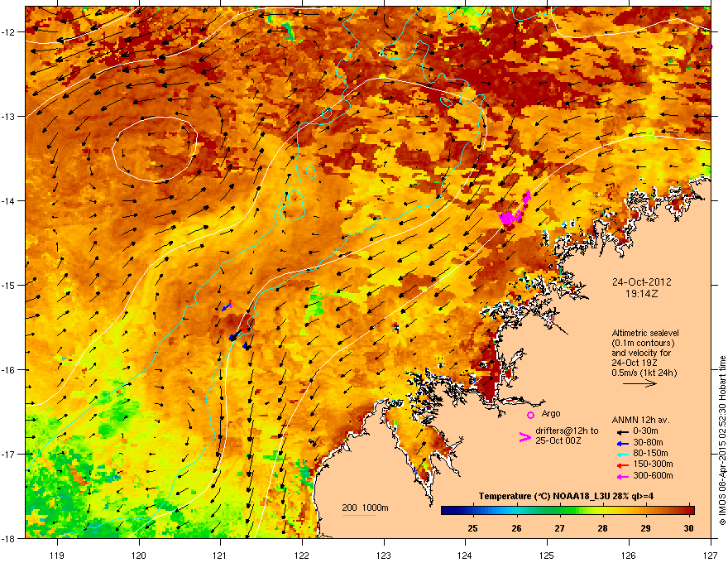Screen dimensions: 728x563
Task: Select the black 0-30m arrow in ANMN legend
Action: [x=623, y=431]
